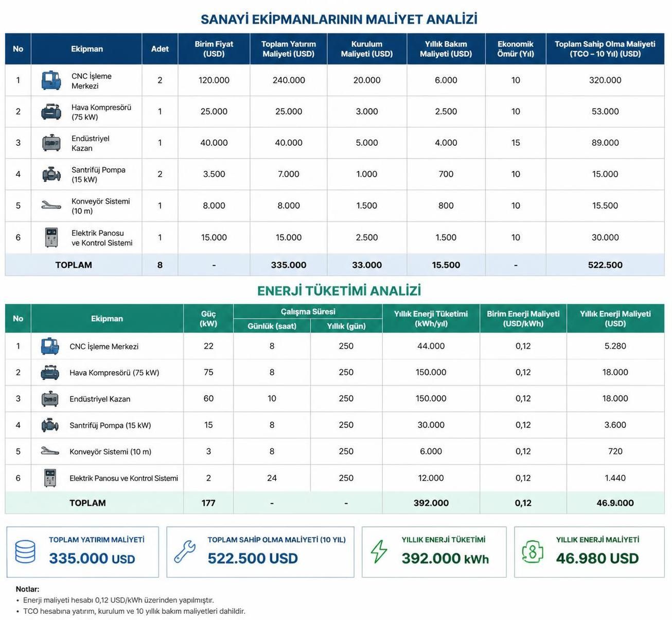Click maintenance cost 700 for Santrifüj Pompa
This screenshot has width=672, height=620.
coord(446,174)
